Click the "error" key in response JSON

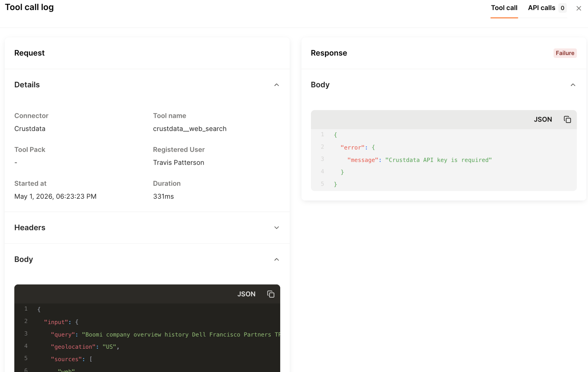(x=352, y=147)
